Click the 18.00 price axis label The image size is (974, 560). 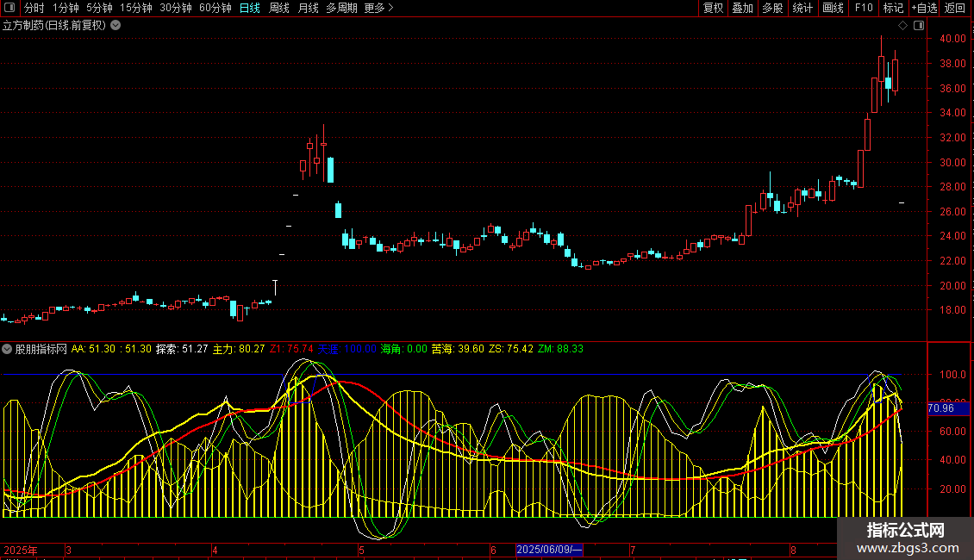[952, 310]
